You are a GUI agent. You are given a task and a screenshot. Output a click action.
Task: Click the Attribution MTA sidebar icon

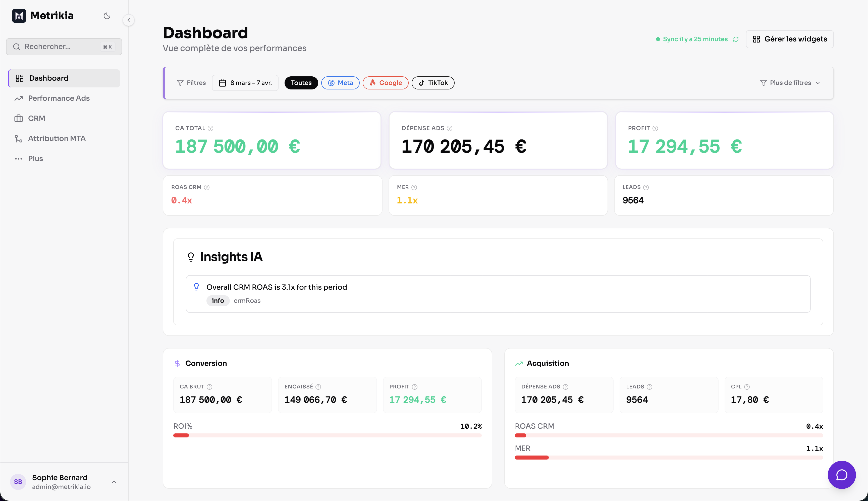18,138
